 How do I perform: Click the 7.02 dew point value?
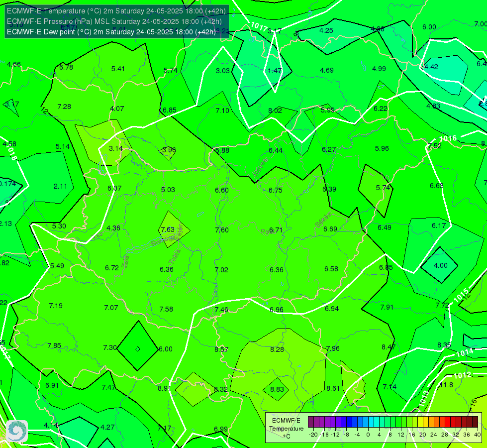pyautogui.click(x=221, y=270)
